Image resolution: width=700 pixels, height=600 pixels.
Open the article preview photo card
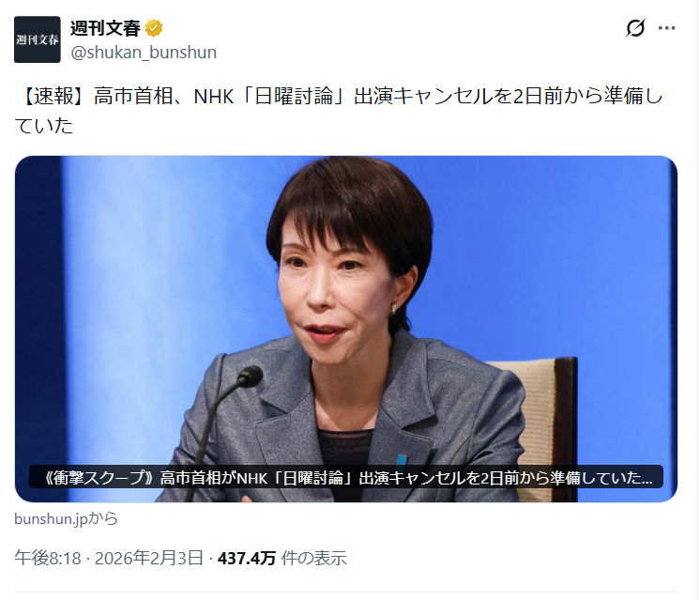pyautogui.click(x=346, y=329)
